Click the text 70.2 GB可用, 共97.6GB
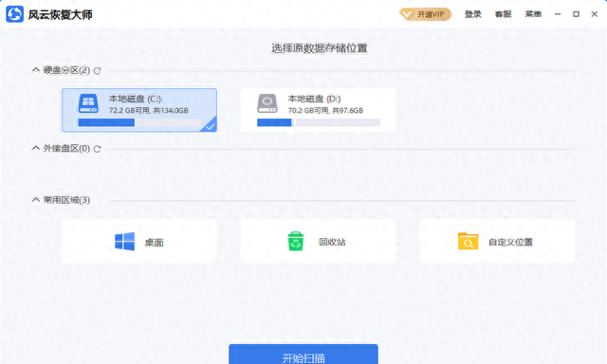This screenshot has width=607, height=364. click(x=325, y=111)
